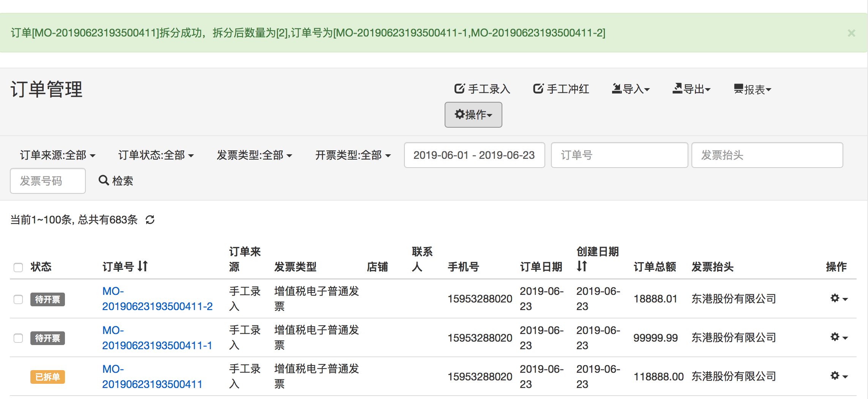Expand the 发票类型 filter dropdown
The width and height of the screenshot is (868, 399).
click(x=254, y=155)
